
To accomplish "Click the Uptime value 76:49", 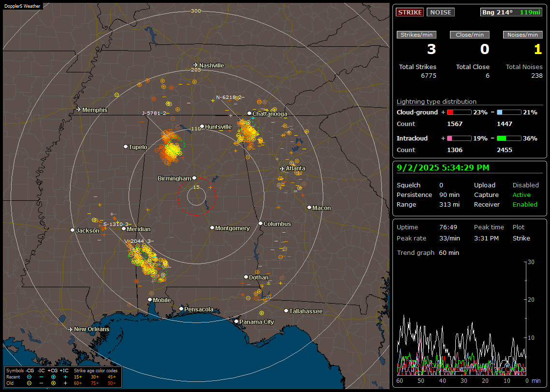I will coord(448,227).
